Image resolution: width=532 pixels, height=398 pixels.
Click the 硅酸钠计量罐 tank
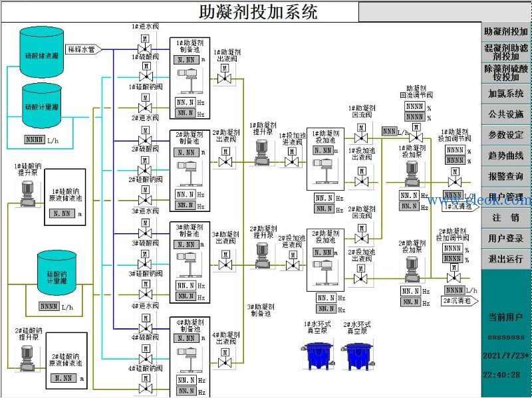point(57,273)
